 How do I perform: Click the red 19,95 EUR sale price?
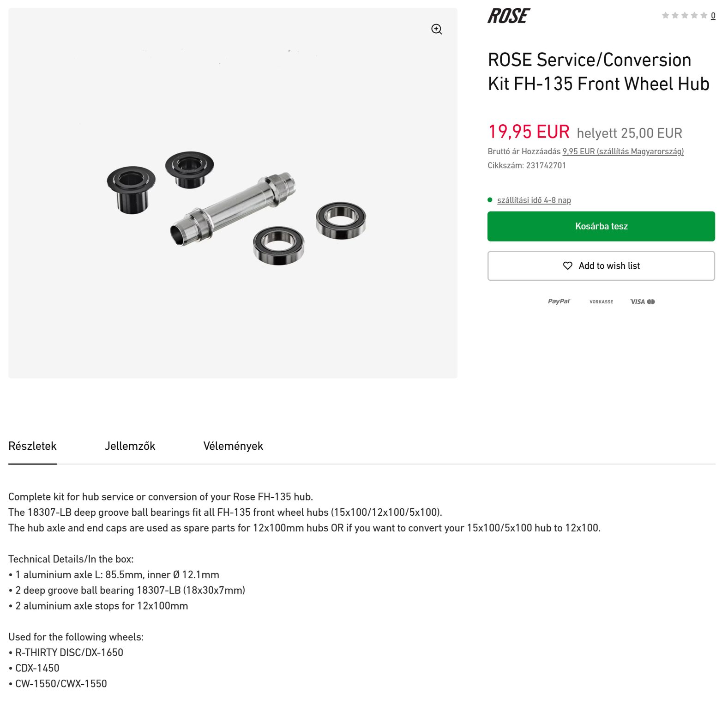point(529,132)
